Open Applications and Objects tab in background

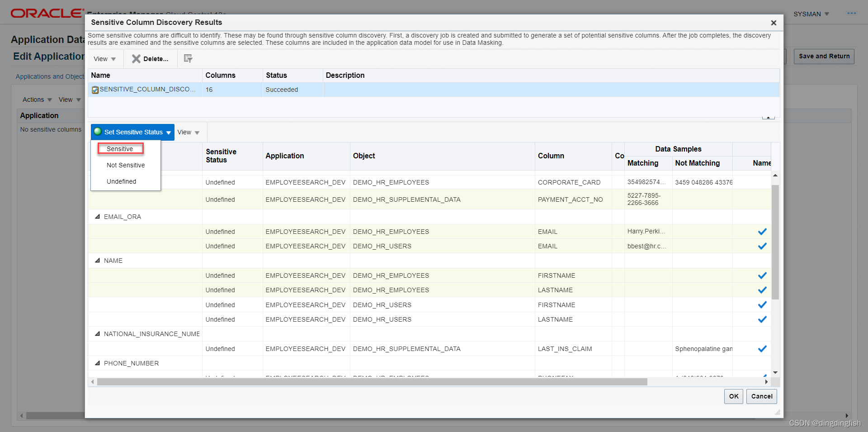pyautogui.click(x=50, y=76)
